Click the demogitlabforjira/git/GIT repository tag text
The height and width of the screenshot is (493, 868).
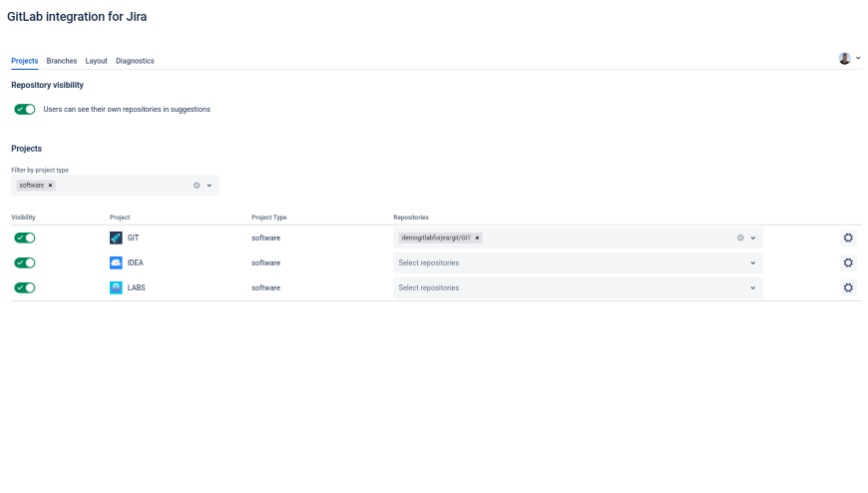(x=436, y=238)
